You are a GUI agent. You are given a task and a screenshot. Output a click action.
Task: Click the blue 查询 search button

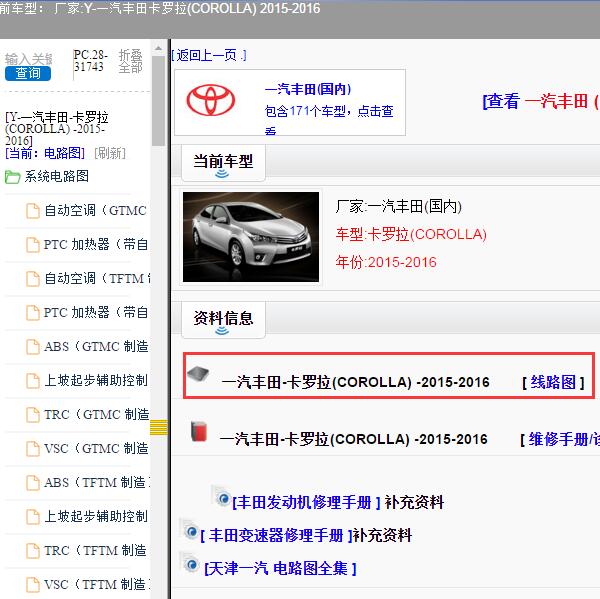[28, 73]
